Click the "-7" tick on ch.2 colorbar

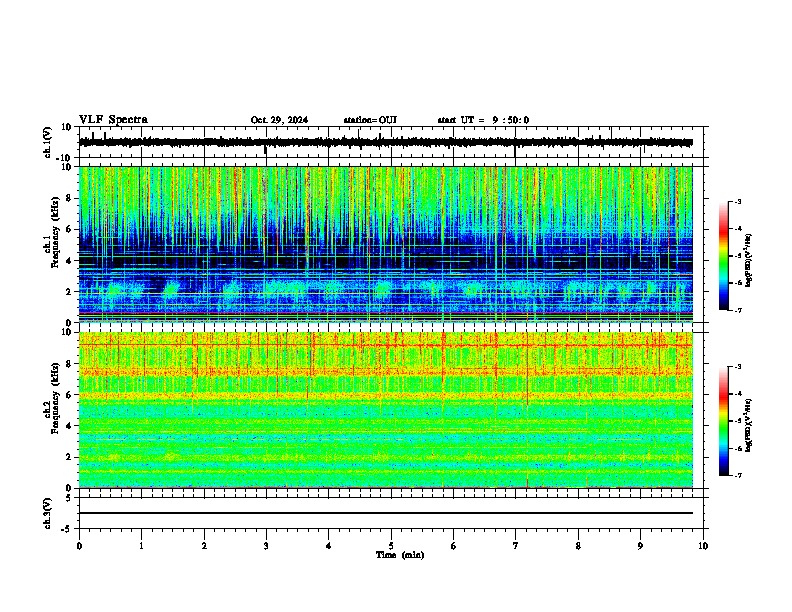[x=737, y=475]
